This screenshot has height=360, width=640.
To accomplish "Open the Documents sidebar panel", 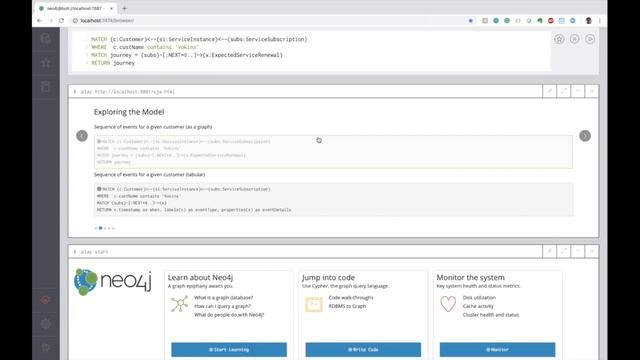I will click(46, 87).
